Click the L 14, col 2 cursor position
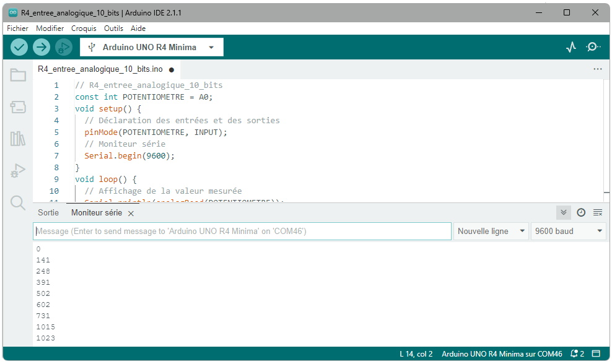612x364 pixels. (416, 354)
